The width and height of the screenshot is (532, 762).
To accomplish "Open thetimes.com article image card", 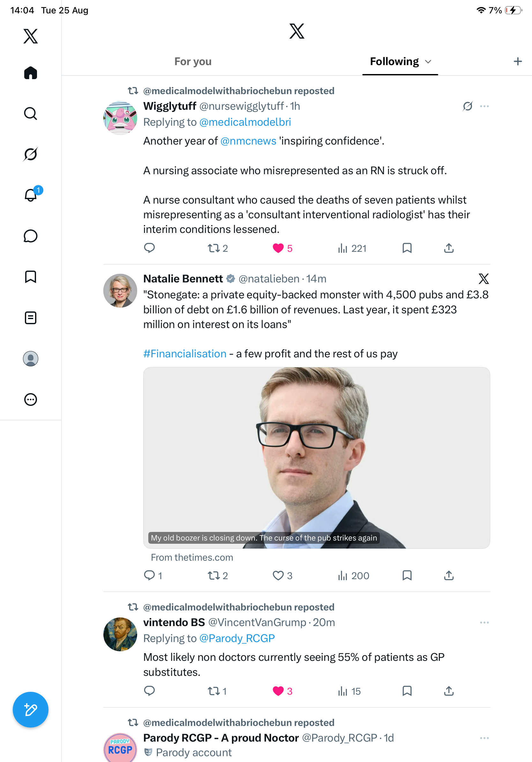I will coord(316,458).
